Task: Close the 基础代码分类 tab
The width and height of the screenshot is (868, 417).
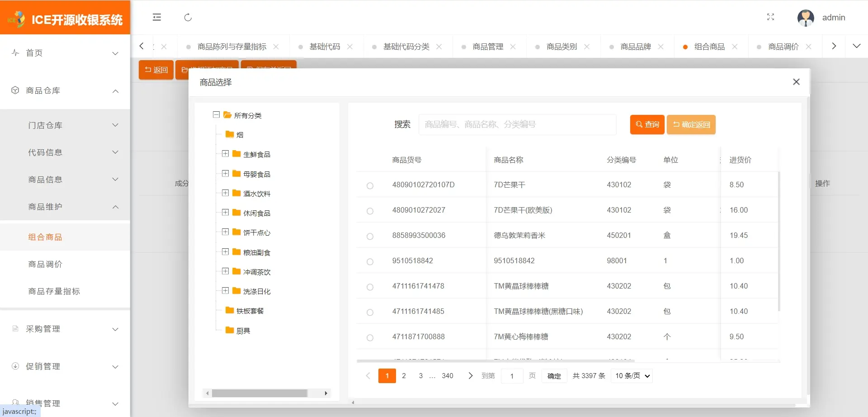Action: pyautogui.click(x=439, y=47)
